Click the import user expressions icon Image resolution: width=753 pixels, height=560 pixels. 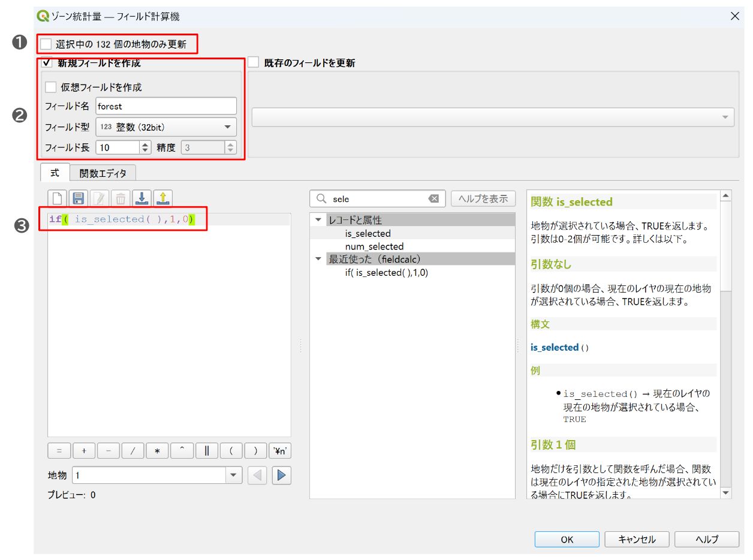coord(142,199)
